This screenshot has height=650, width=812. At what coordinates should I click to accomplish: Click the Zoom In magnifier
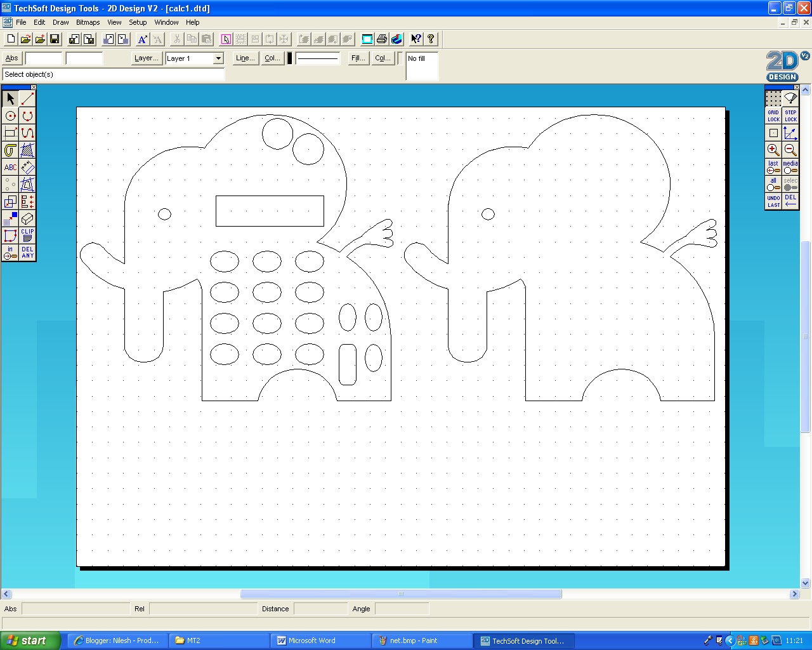click(x=773, y=150)
